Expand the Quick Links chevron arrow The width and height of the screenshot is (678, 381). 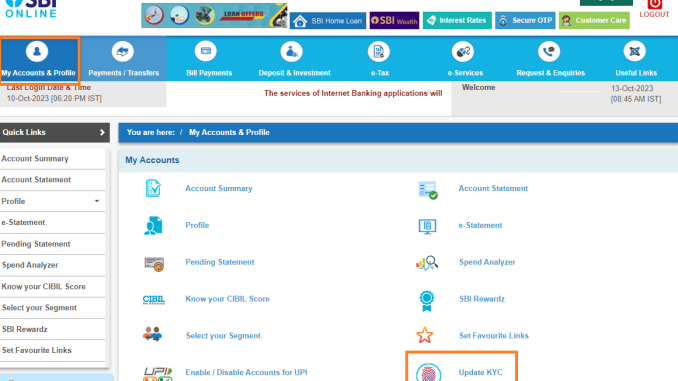click(x=102, y=132)
